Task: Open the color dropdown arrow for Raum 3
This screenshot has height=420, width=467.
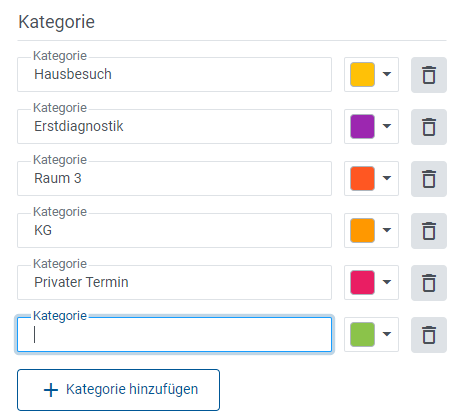Action: point(387,178)
